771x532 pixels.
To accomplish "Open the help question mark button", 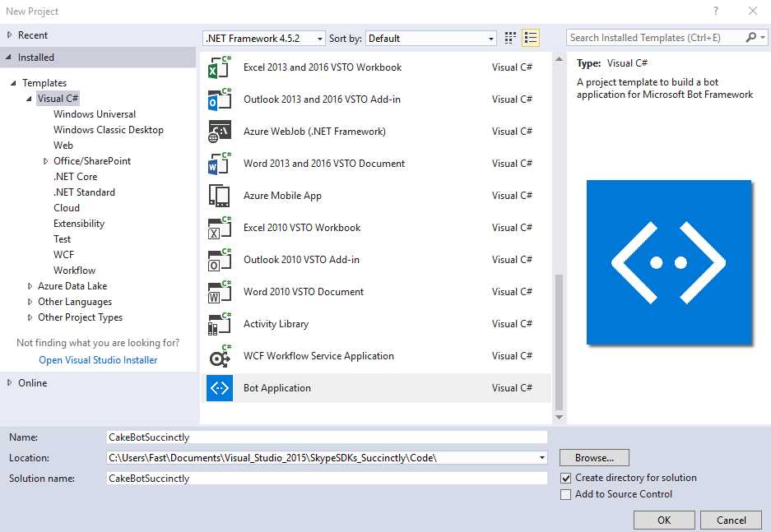I will point(716,11).
